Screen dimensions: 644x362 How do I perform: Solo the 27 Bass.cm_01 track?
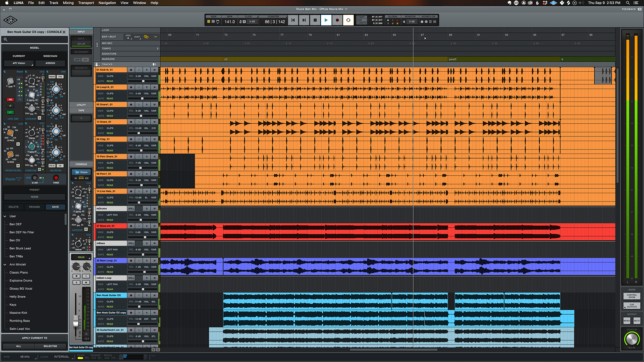click(147, 226)
